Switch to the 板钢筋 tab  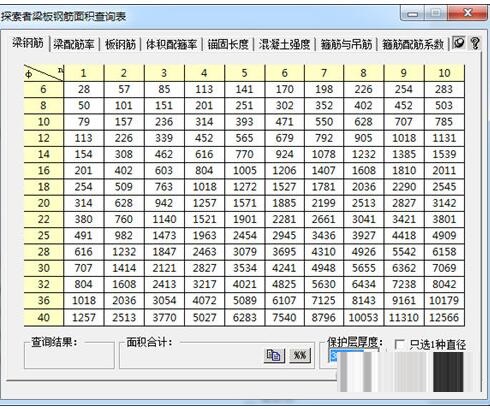point(120,44)
